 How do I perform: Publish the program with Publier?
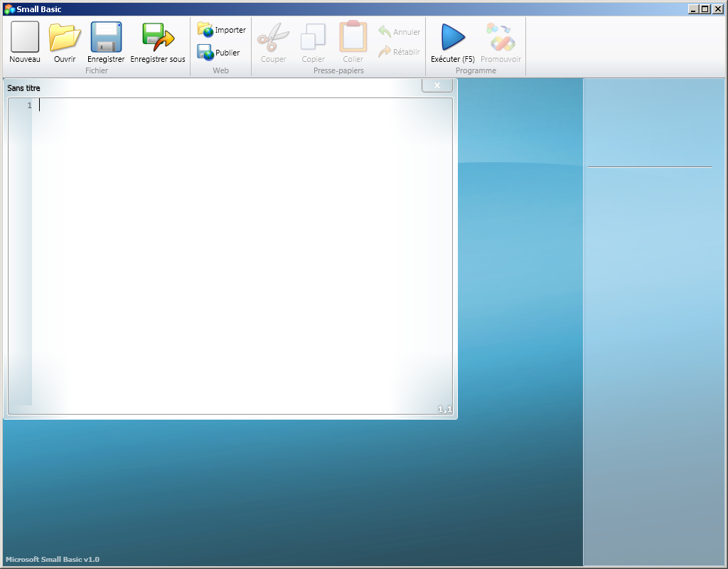point(219,53)
